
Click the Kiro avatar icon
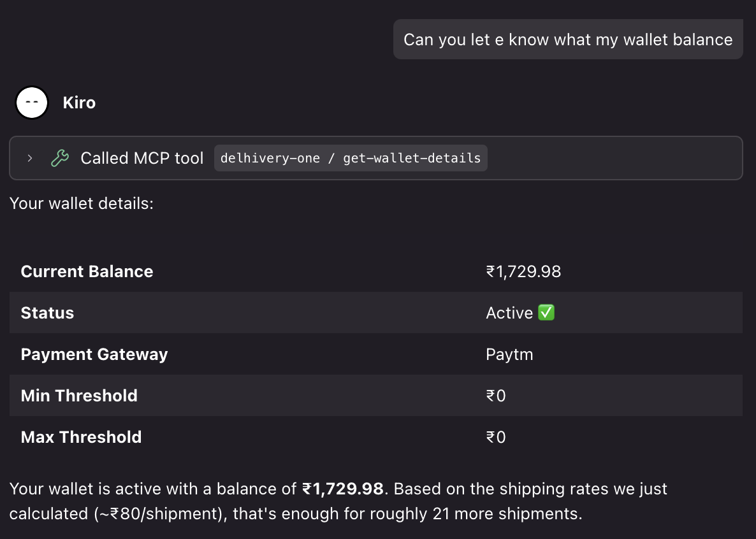[32, 103]
